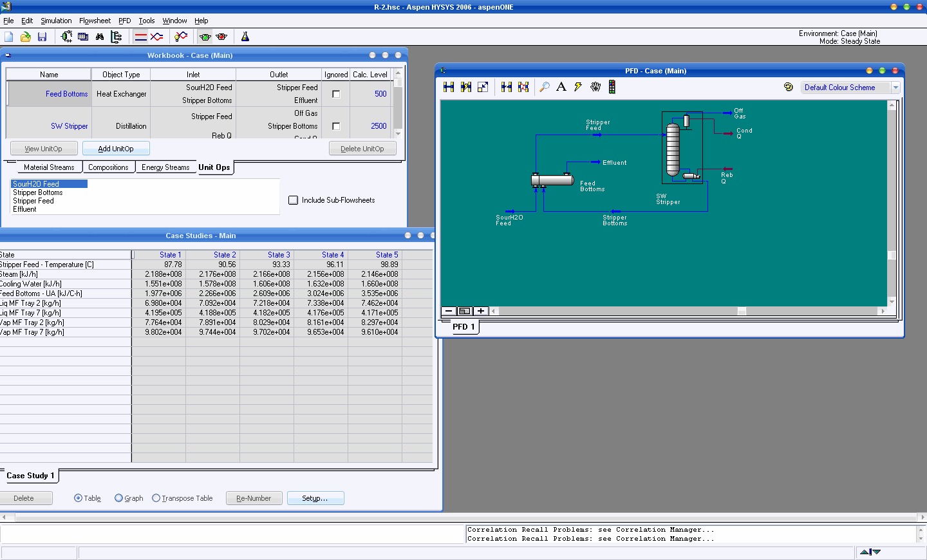Screen dimensions: 927x560
Task: Click the main window bottom horizontal scrollbar
Action: pyautogui.click(x=464, y=517)
